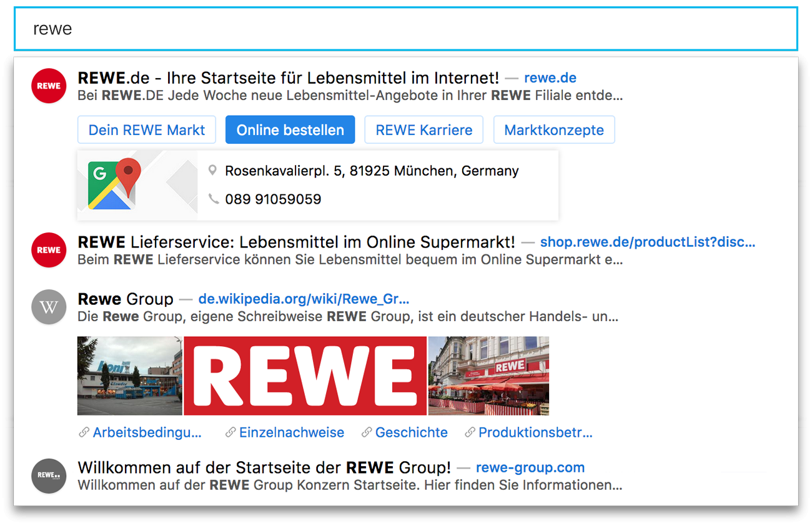Open the thumbnail of the blue storefront photo
Viewport: 812px width, 528px height.
pyautogui.click(x=130, y=376)
